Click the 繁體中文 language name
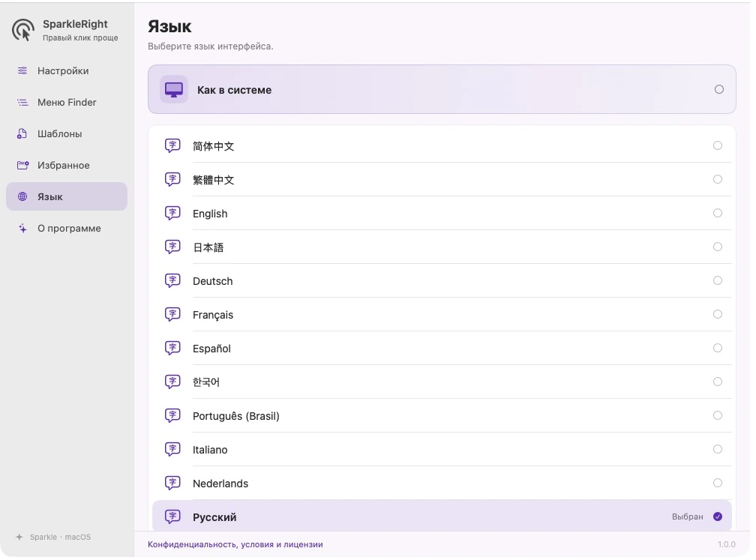 click(214, 180)
